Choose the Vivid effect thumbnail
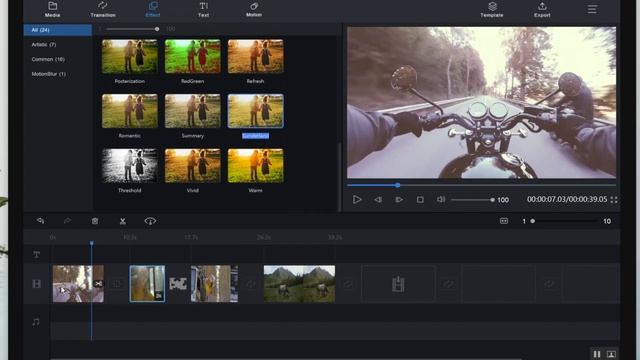The height and width of the screenshot is (360, 640). (x=193, y=166)
